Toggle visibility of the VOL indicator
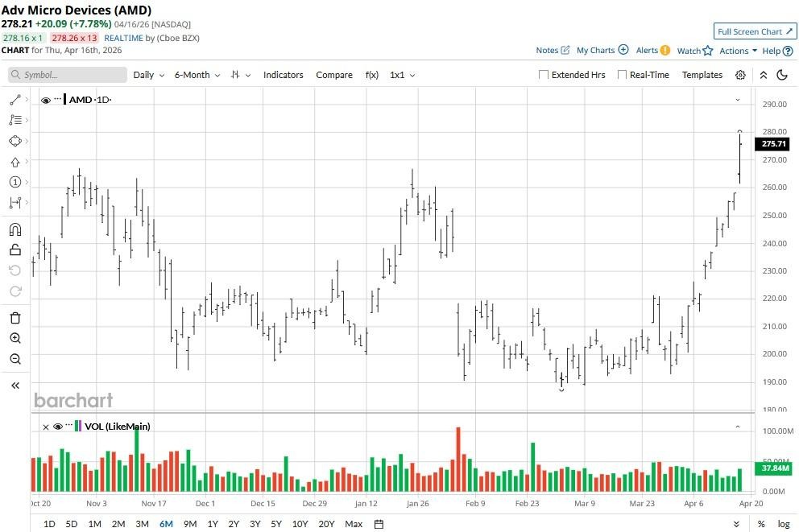This screenshot has width=799, height=532. click(57, 427)
